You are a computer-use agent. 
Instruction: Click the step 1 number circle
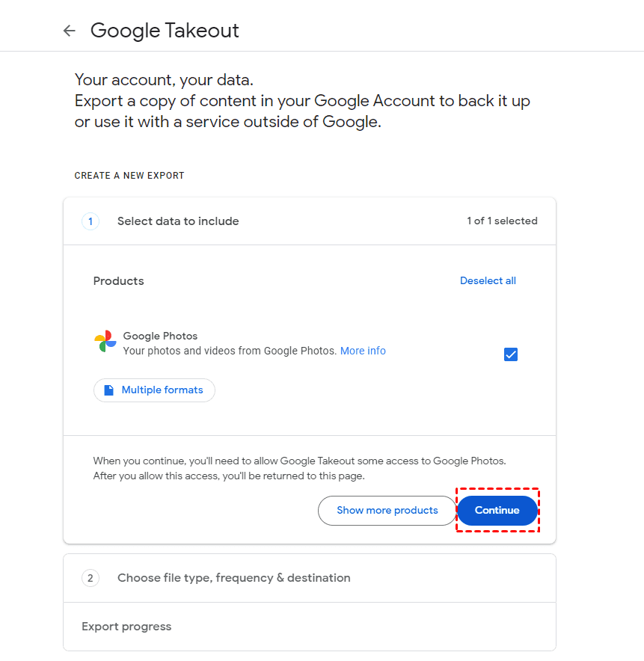[91, 221]
